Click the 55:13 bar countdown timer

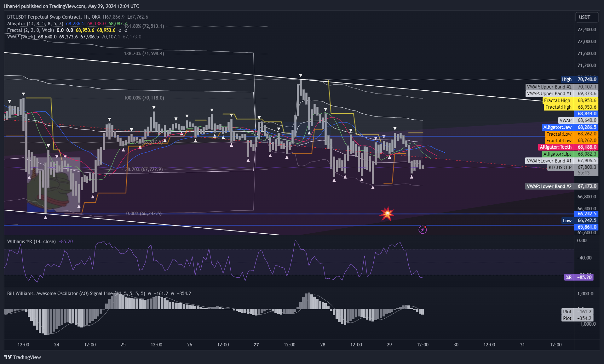(x=584, y=173)
